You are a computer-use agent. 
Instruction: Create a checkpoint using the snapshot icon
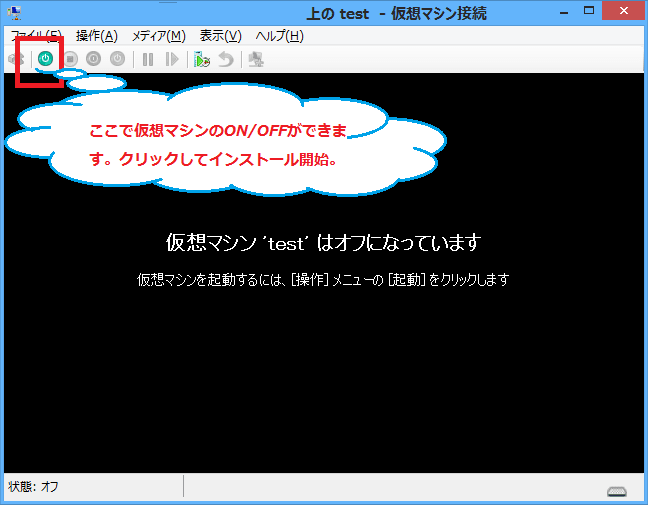click(202, 59)
